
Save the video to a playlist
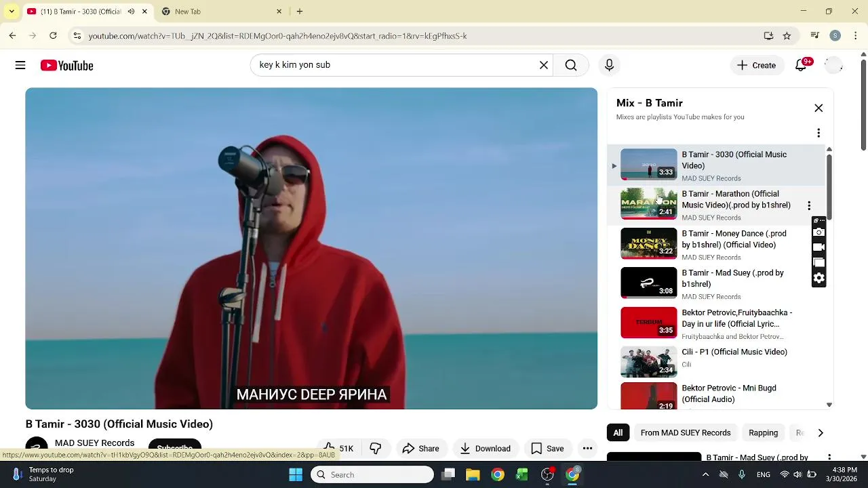click(547, 448)
